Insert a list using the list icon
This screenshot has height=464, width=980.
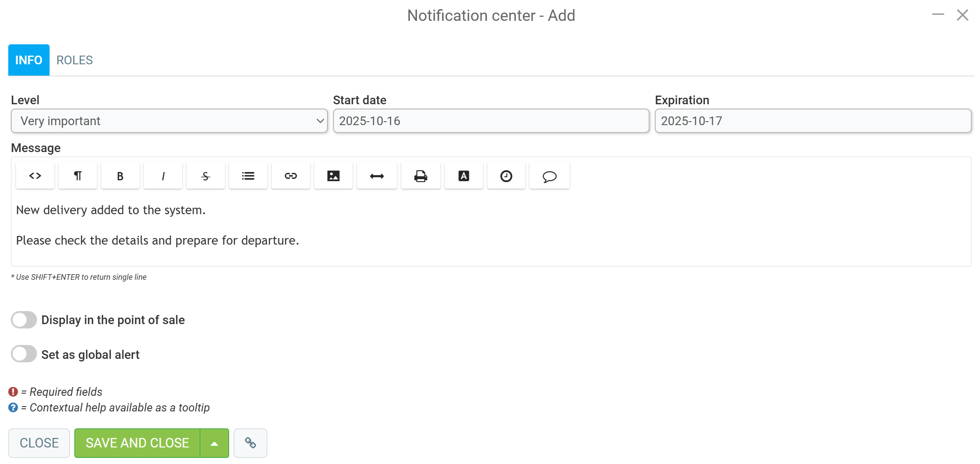248,176
